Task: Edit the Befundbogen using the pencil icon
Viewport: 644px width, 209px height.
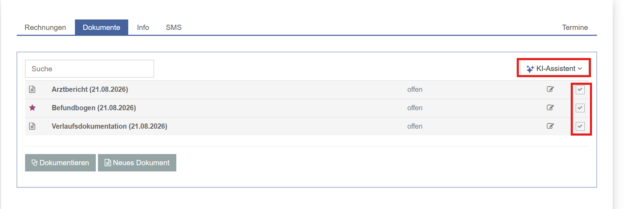Action: point(550,107)
